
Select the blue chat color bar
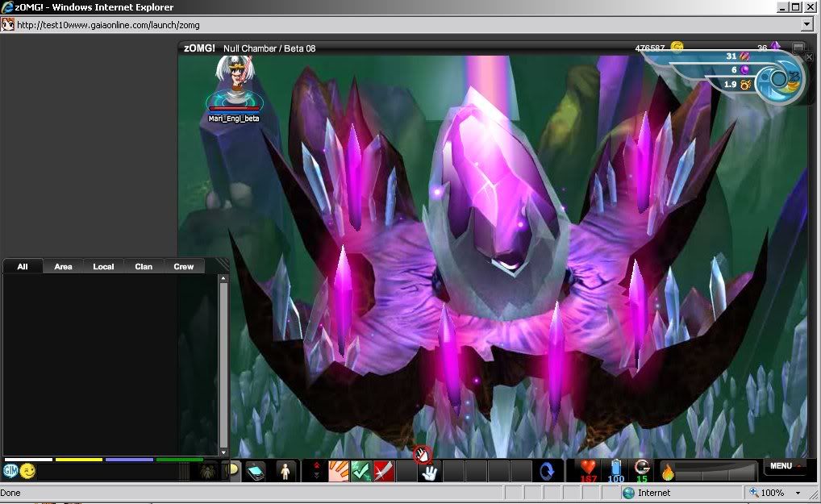(129, 460)
